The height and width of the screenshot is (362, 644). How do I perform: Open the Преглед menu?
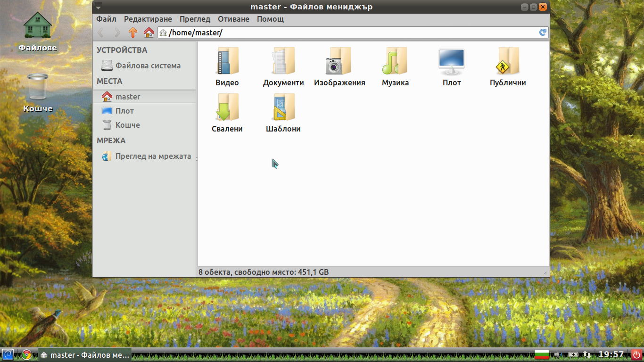[195, 19]
